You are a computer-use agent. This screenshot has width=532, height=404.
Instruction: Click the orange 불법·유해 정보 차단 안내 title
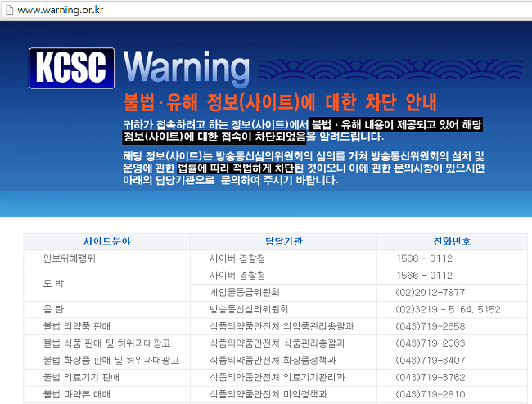(x=280, y=102)
